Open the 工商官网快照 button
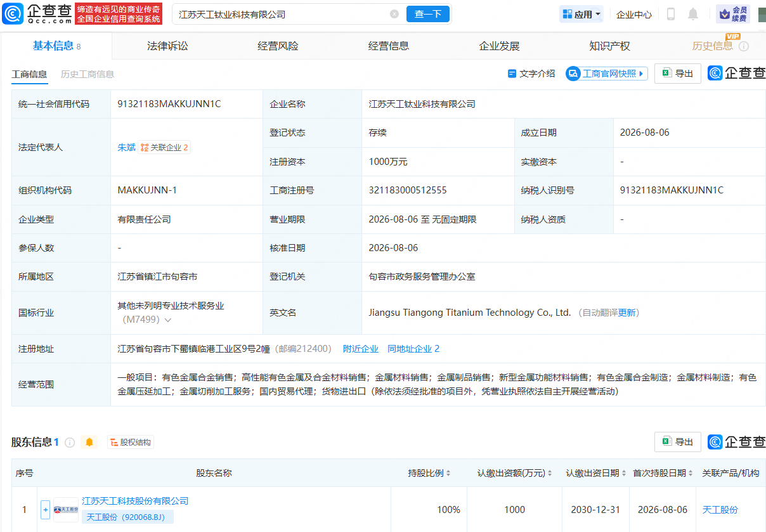Screen dimensions: 766x532 point(607,74)
